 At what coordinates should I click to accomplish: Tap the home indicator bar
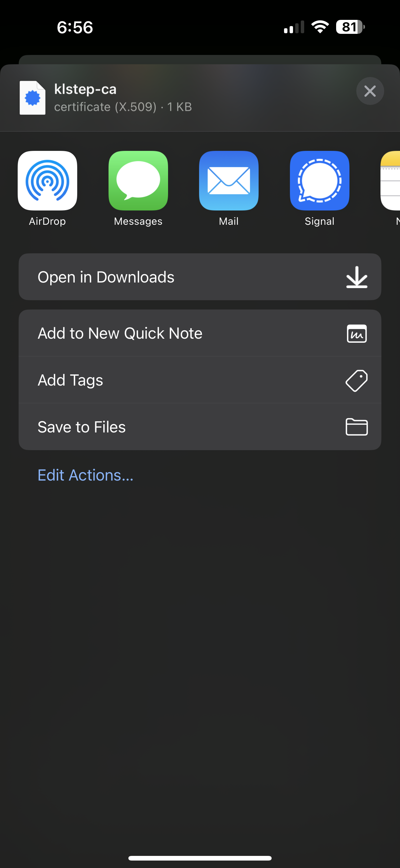click(x=200, y=858)
